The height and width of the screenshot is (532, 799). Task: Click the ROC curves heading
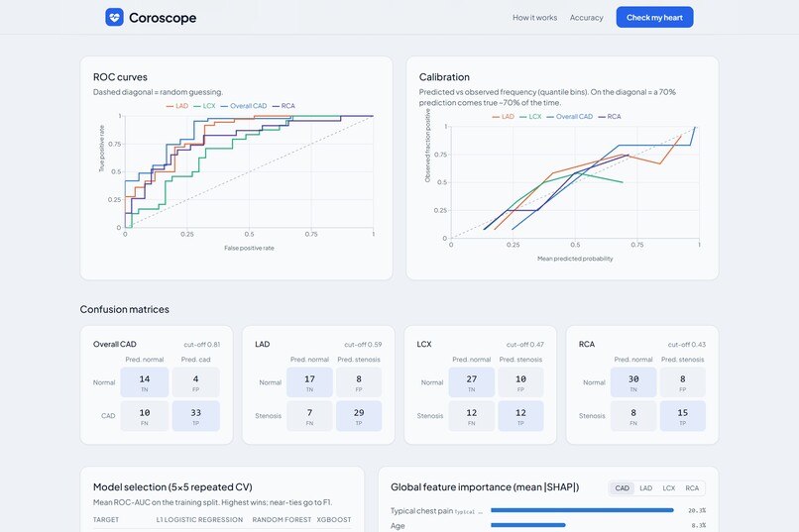pyautogui.click(x=120, y=77)
